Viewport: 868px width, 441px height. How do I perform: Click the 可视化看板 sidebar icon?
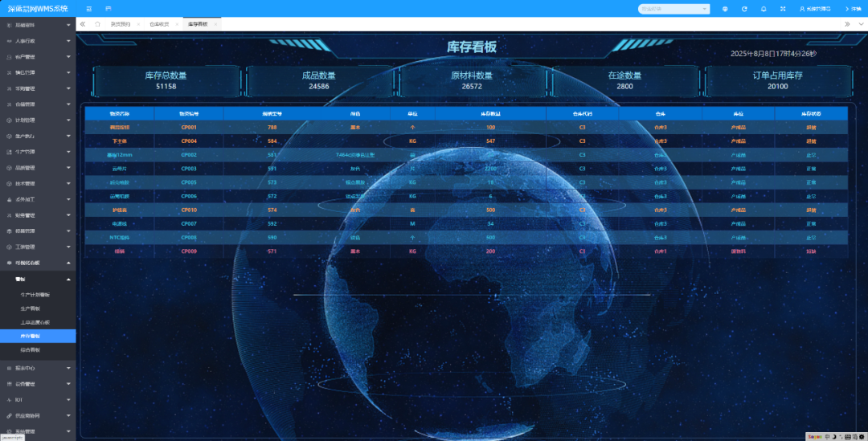pyautogui.click(x=9, y=263)
